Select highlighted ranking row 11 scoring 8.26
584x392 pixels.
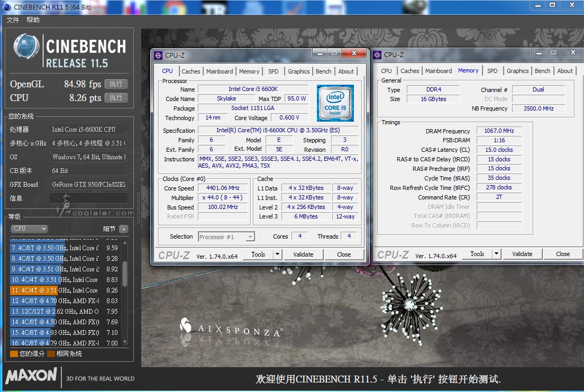(65, 290)
